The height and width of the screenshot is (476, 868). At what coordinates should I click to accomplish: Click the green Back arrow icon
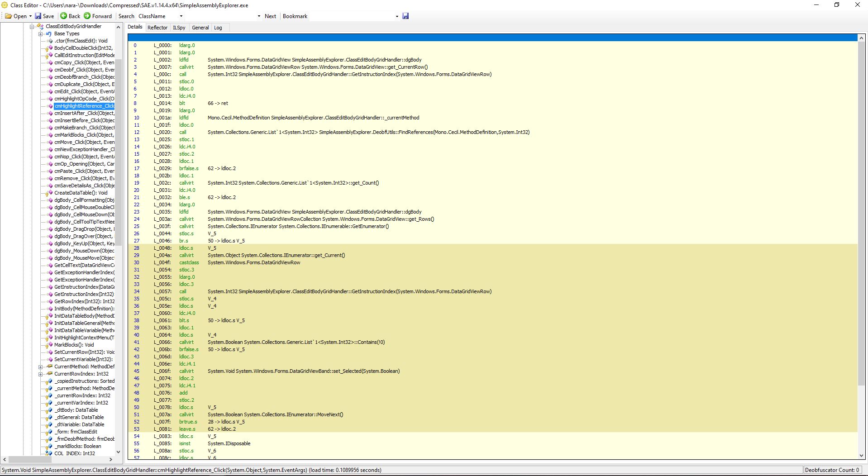click(64, 16)
